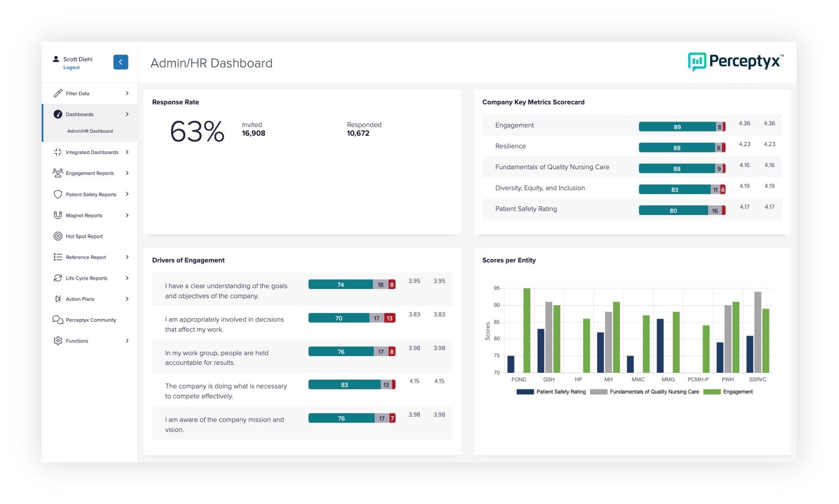Open the Integrated Dashboards icon
Image resolution: width=839 pixels, height=504 pixels.
(x=58, y=152)
